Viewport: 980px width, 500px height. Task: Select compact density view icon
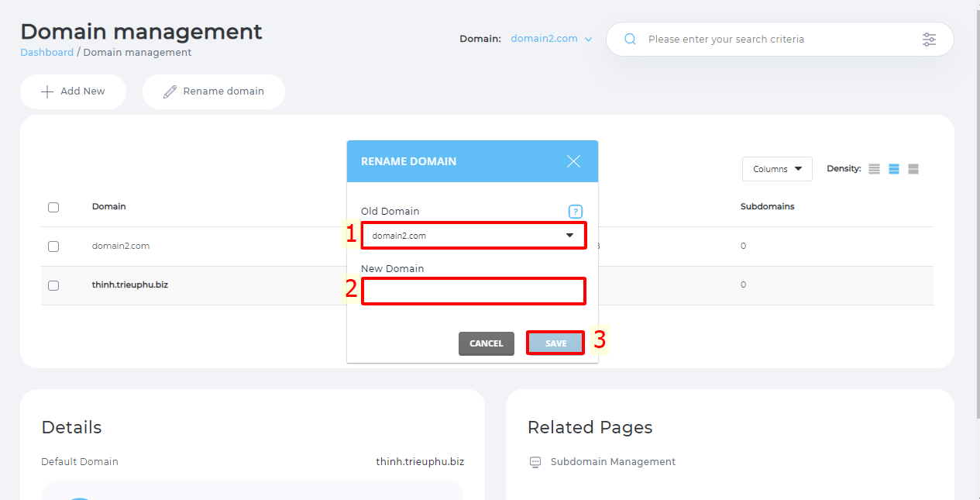pyautogui.click(x=874, y=169)
